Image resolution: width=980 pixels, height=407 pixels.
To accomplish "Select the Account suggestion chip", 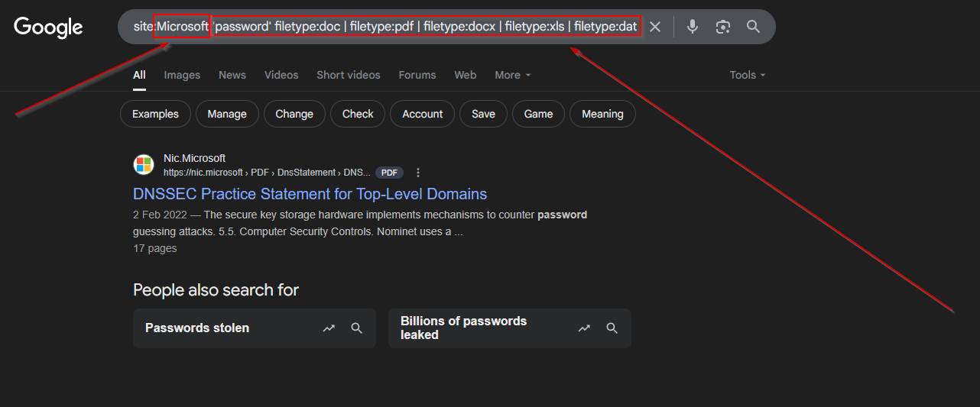I will [423, 114].
